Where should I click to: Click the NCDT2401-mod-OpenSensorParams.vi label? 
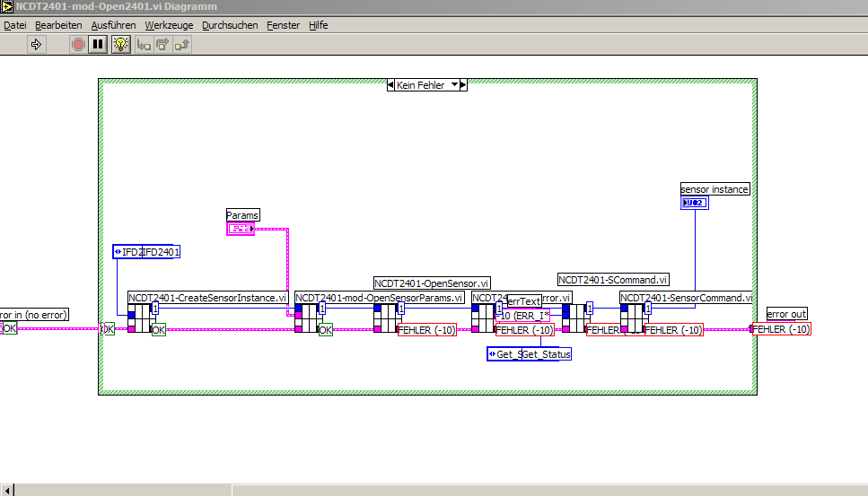[x=379, y=298]
